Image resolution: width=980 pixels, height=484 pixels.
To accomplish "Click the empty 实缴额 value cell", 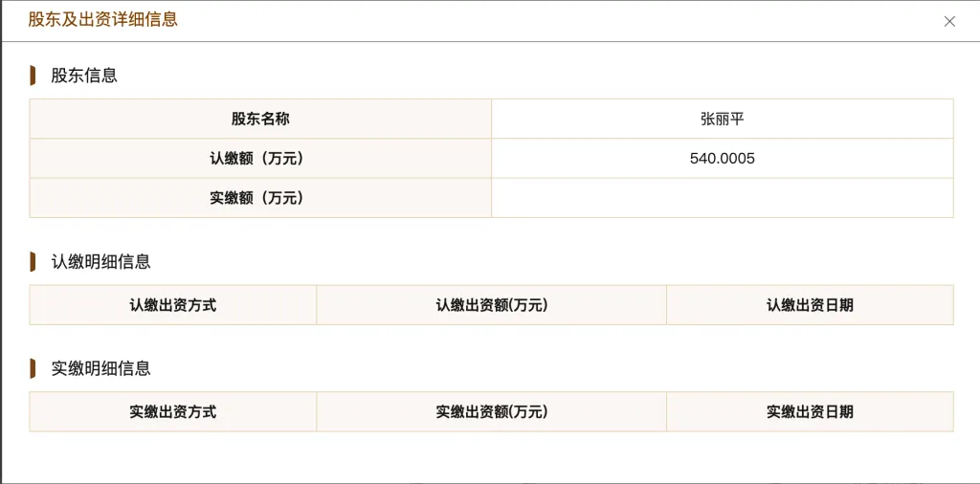I will (722, 198).
